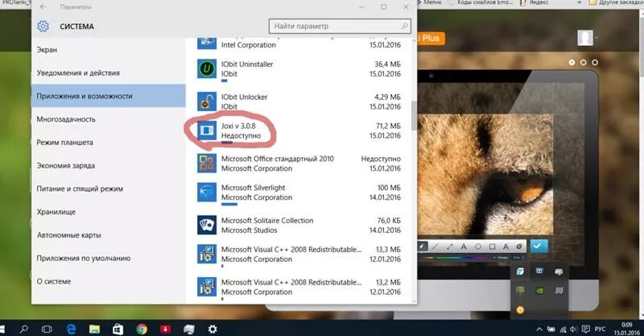The height and width of the screenshot is (336, 644).
Task: Open the Многозадачность section
Action: [x=66, y=119]
